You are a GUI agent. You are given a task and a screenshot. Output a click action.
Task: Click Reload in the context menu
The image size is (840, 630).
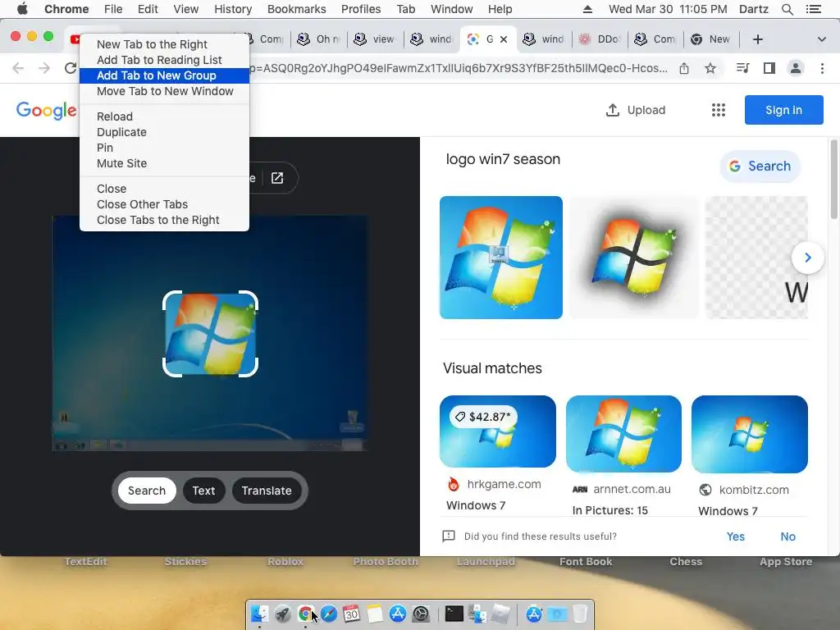[164, 116]
